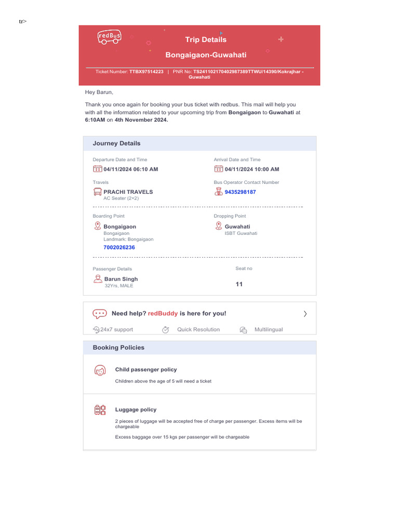Click the redBus logo in header
This screenshot has width=399, height=532.
pyautogui.click(x=109, y=37)
